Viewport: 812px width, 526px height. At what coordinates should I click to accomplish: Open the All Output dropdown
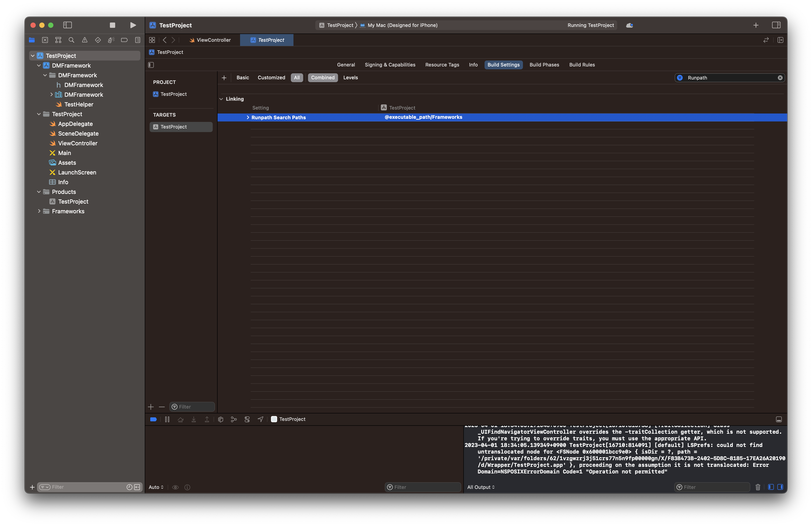click(481, 487)
